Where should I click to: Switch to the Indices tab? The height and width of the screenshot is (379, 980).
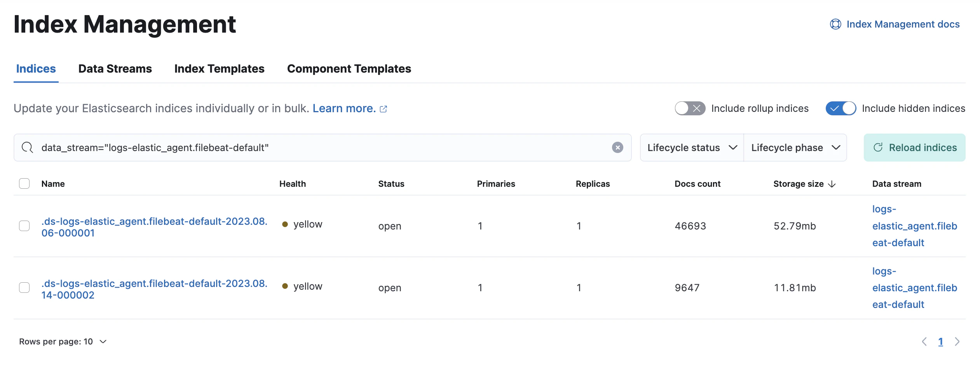click(x=36, y=69)
